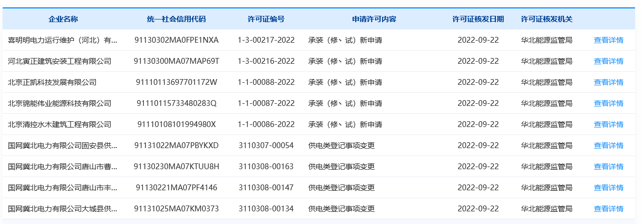This screenshot has width=644, height=224.
Task: Click license number 3110307-00054
Action: 266,145
